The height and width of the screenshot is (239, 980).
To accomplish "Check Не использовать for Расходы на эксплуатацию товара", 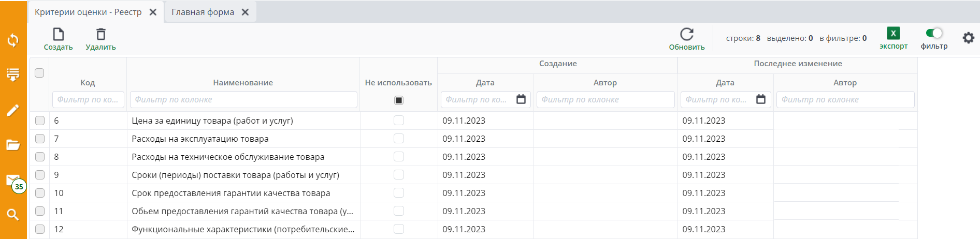I will pyautogui.click(x=398, y=139).
